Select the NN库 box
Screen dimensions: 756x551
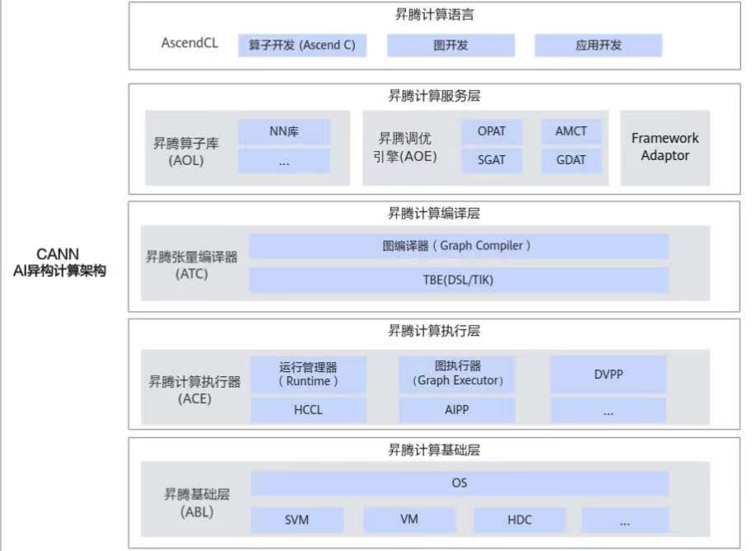[284, 132]
